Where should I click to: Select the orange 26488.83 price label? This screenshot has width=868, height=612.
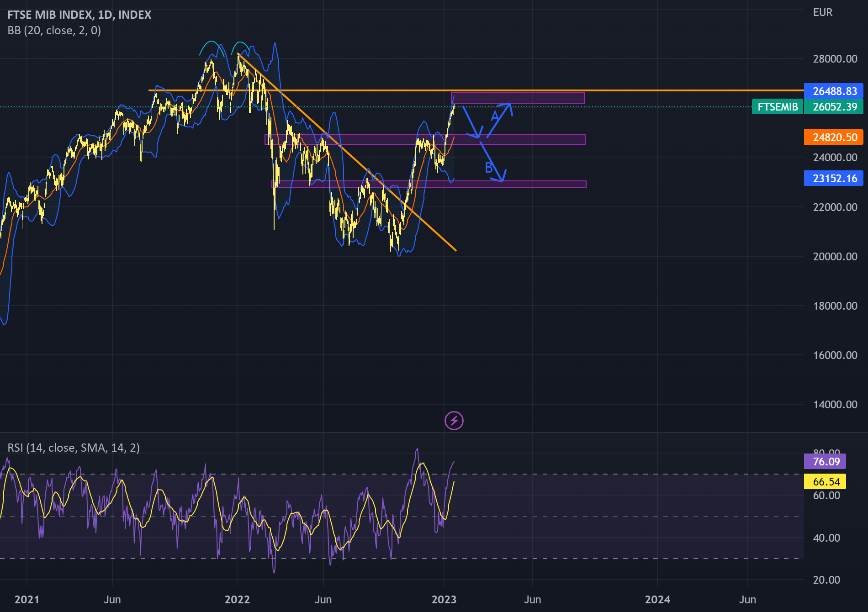833,91
